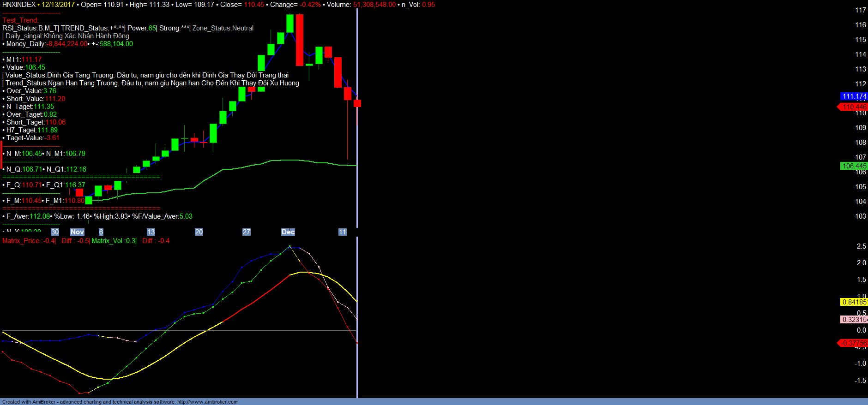Viewport: 868px width, 405px height.
Task: Select the '20' date marker on axis
Action: [199, 232]
